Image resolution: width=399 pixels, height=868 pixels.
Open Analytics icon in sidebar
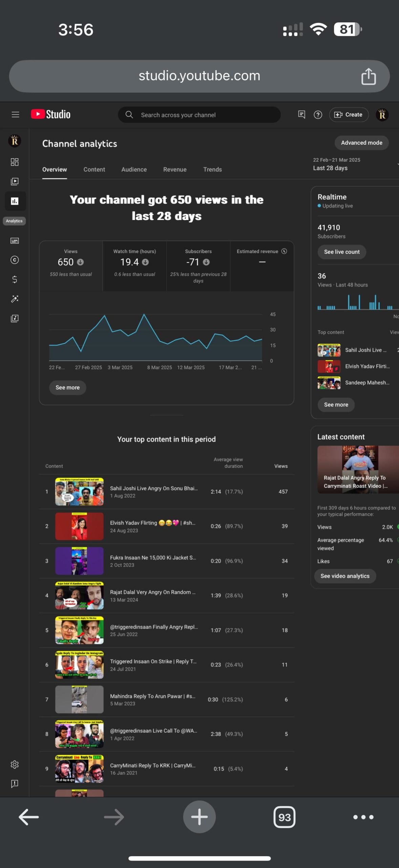pos(15,201)
